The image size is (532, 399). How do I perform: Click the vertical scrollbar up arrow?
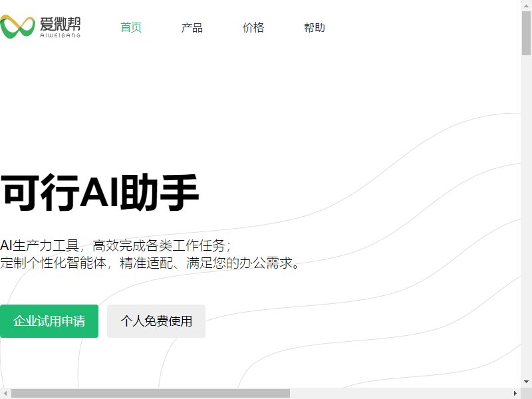click(526, 5)
